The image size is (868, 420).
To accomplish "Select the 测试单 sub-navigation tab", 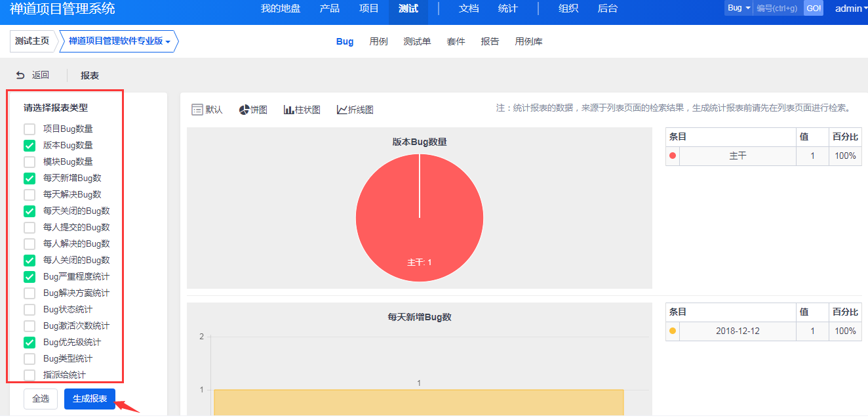I will click(x=418, y=41).
